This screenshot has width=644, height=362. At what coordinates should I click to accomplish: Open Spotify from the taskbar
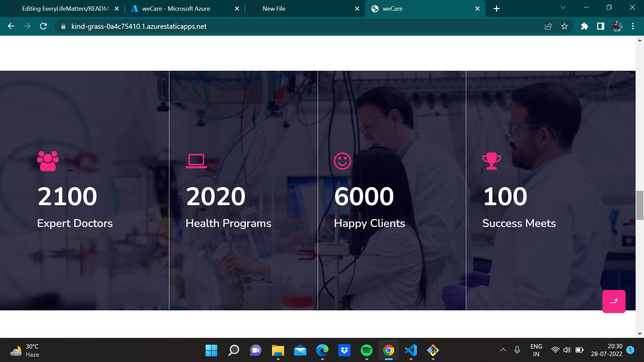tap(367, 350)
